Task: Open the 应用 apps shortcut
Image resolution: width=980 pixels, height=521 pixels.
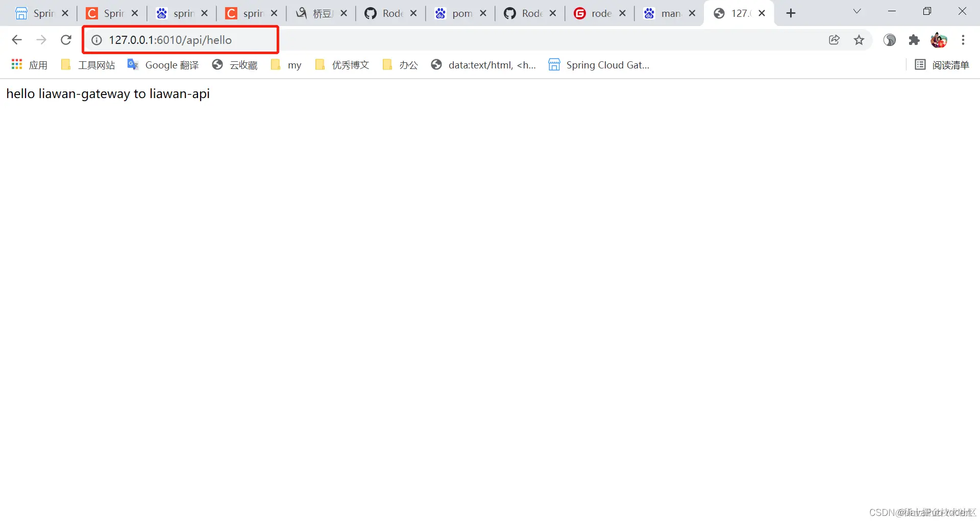Action: [29, 65]
